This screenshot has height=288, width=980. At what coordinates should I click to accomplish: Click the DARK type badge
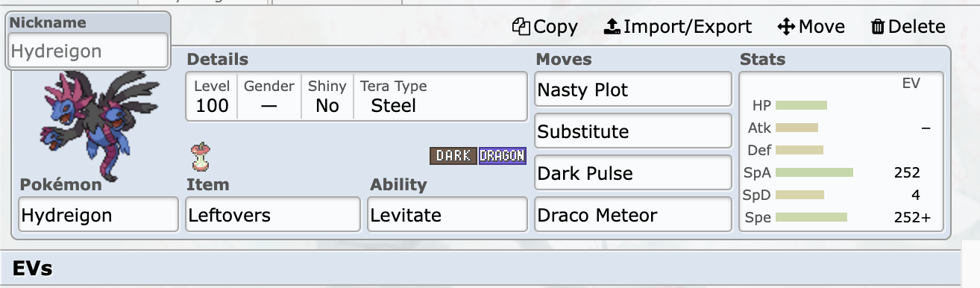click(453, 156)
